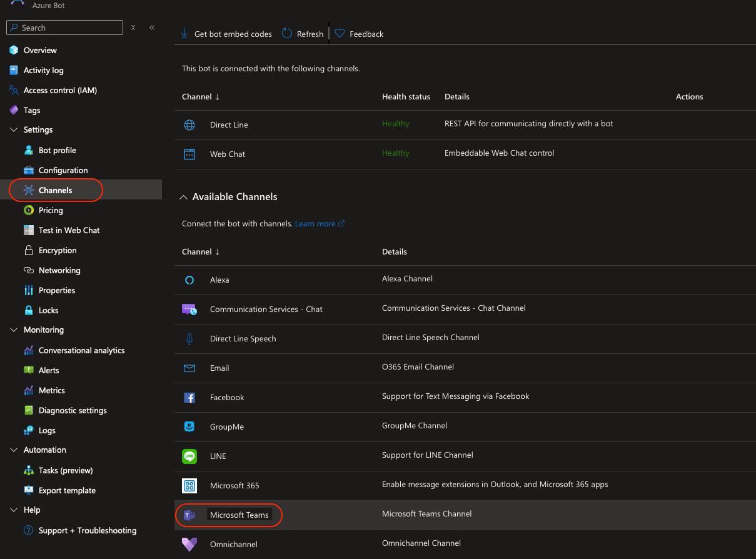Click the Email envelope icon
Viewport: 756px width, 559px height.
coord(189,368)
